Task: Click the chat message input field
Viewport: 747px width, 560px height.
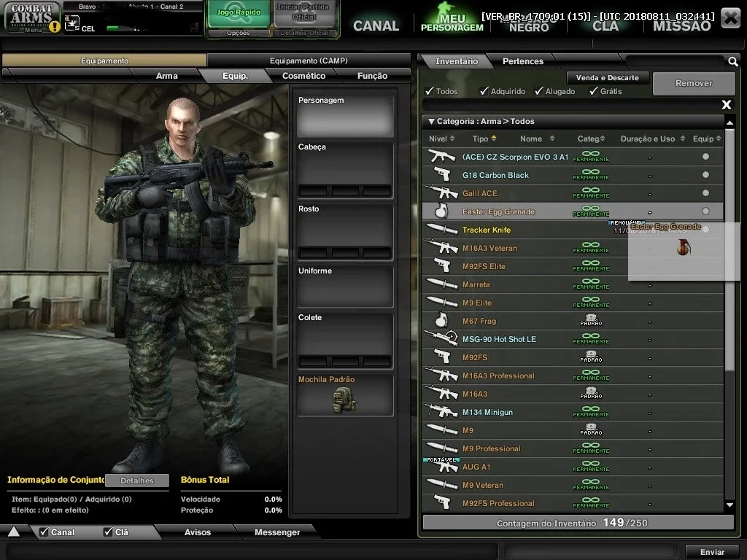Action: point(252,552)
